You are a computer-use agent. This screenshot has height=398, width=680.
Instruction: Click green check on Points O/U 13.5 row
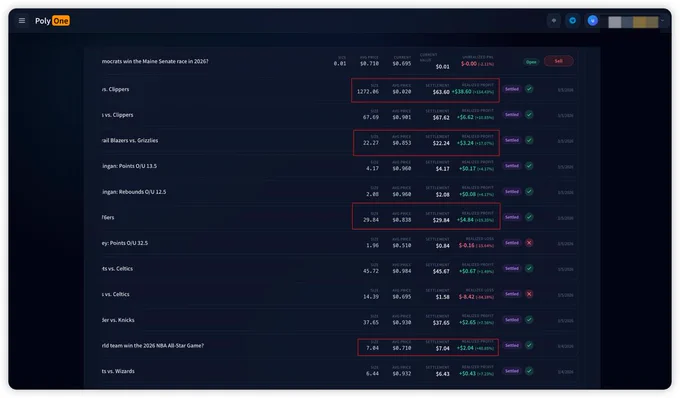tap(529, 166)
